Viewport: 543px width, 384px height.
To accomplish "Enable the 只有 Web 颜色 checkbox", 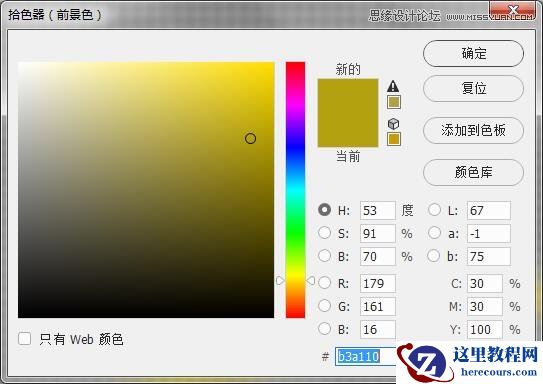I will pyautogui.click(x=25, y=339).
